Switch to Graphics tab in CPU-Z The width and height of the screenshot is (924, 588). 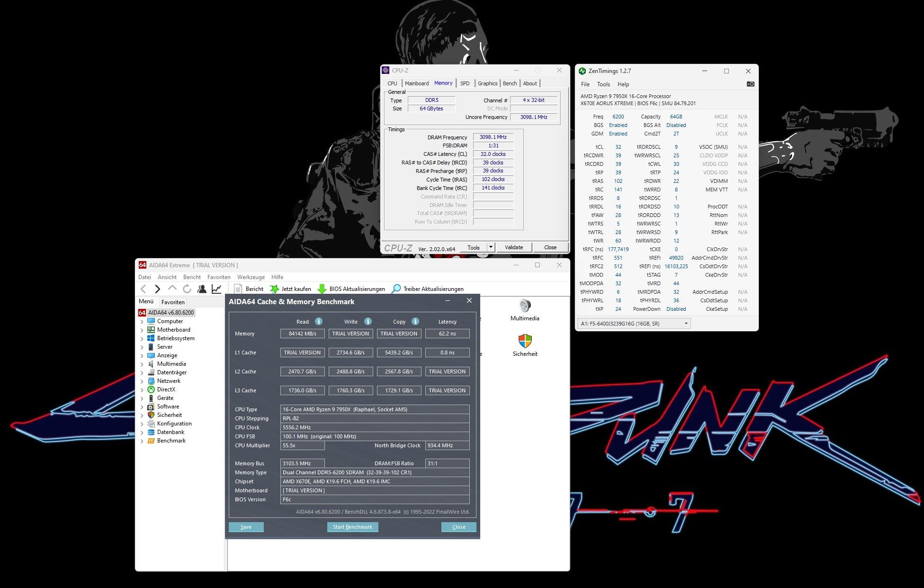click(487, 83)
